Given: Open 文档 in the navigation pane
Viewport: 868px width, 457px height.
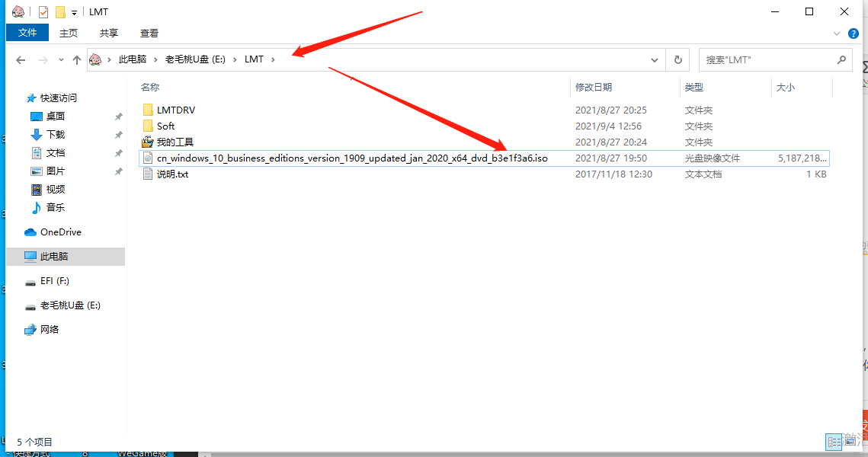Looking at the screenshot, I should [56, 152].
